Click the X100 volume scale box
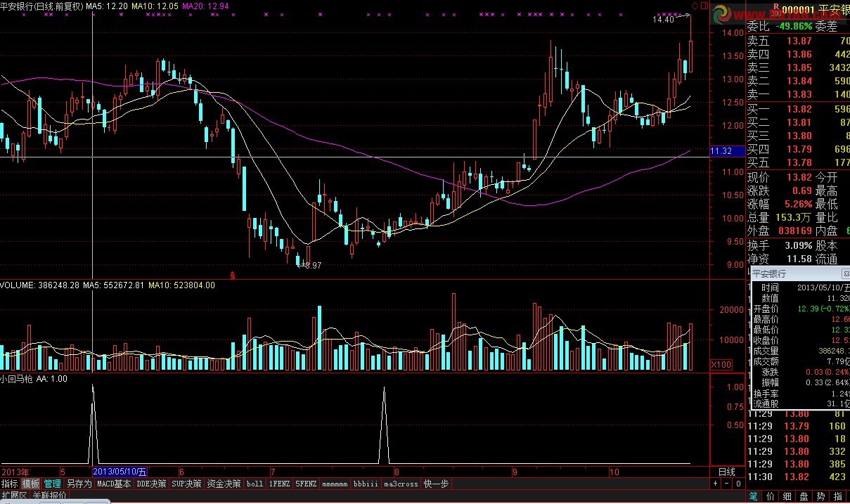Image resolution: width=850 pixels, height=504 pixels. click(x=721, y=365)
